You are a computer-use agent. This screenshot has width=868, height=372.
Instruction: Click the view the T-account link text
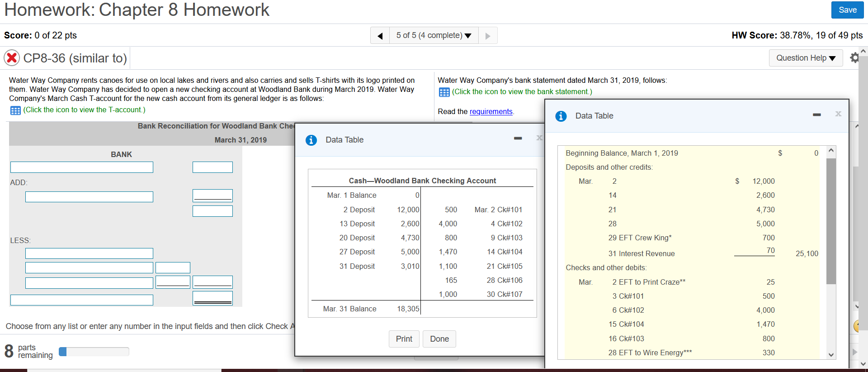[x=85, y=110]
